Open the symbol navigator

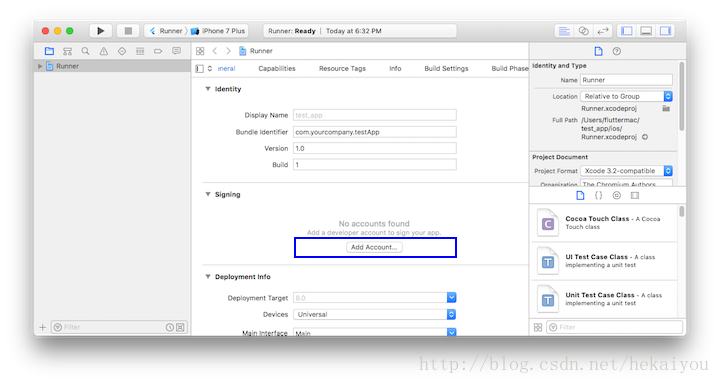pyautogui.click(x=68, y=51)
